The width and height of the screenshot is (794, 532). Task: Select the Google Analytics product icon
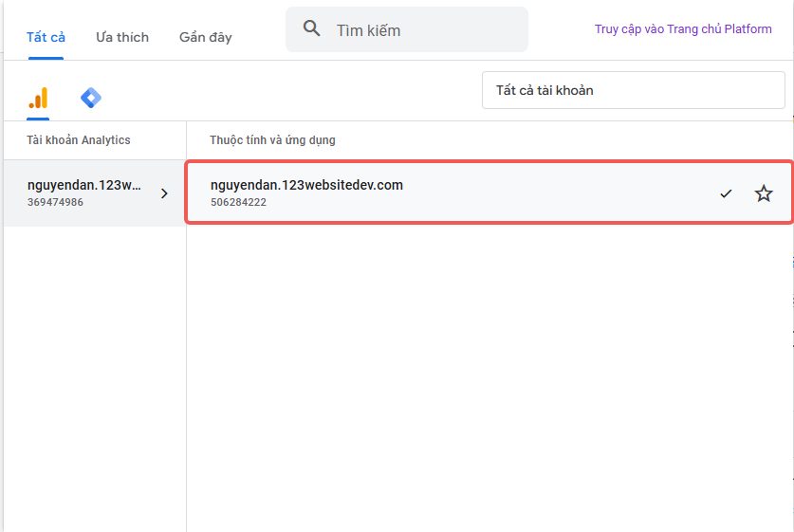(x=38, y=98)
